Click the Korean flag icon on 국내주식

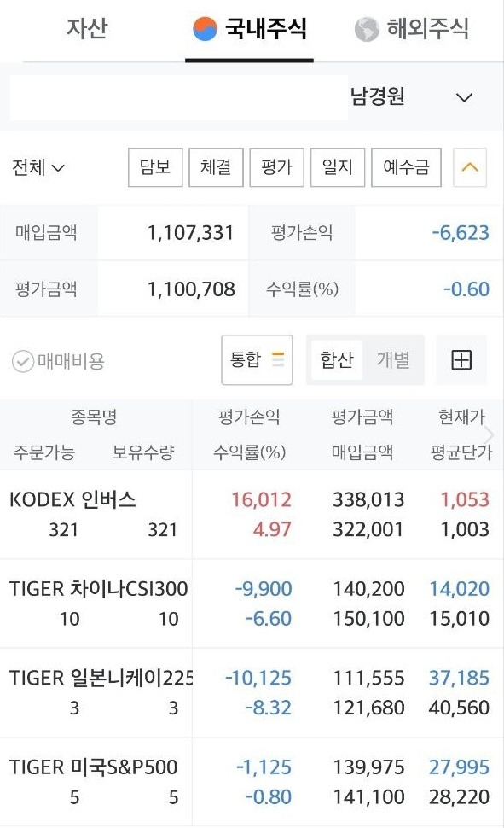coord(205,29)
